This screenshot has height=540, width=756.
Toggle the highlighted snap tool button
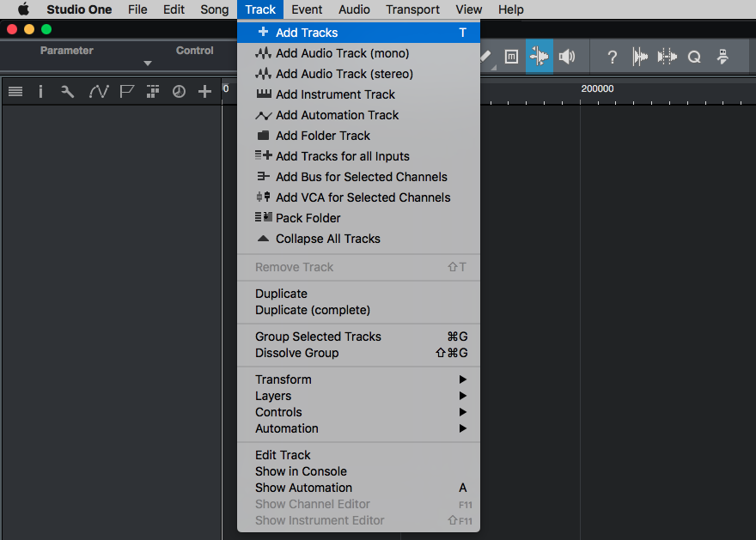point(539,57)
